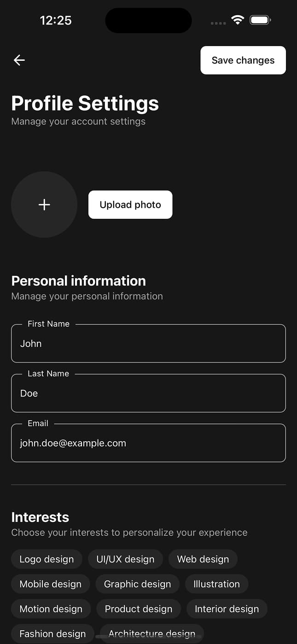Select the Illustration interest chip
This screenshot has height=644, width=297.
click(x=216, y=584)
